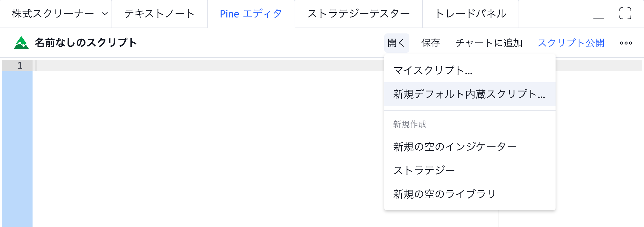This screenshot has width=644, height=227.
Task: Choose 新規の空のライブラリ menu entry
Action: pos(444,194)
